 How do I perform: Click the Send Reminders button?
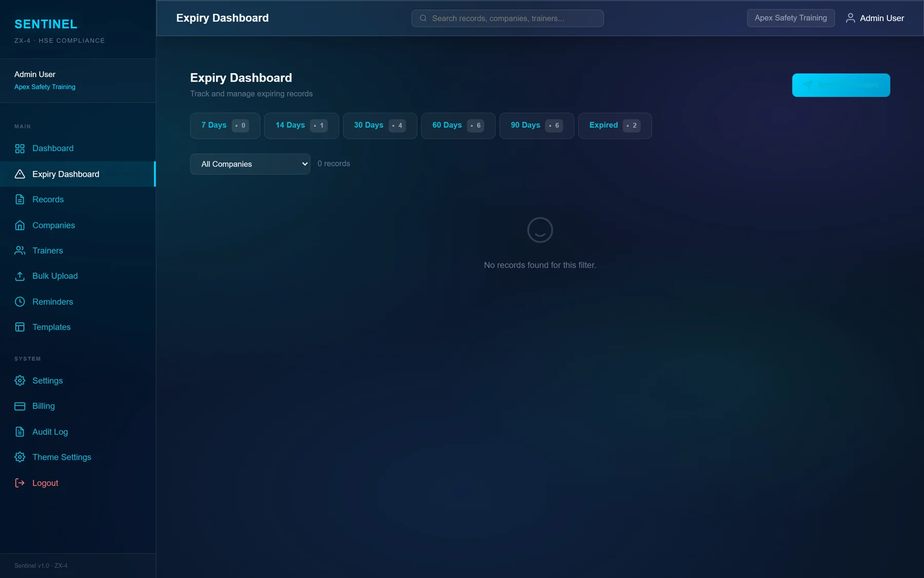[x=841, y=85]
